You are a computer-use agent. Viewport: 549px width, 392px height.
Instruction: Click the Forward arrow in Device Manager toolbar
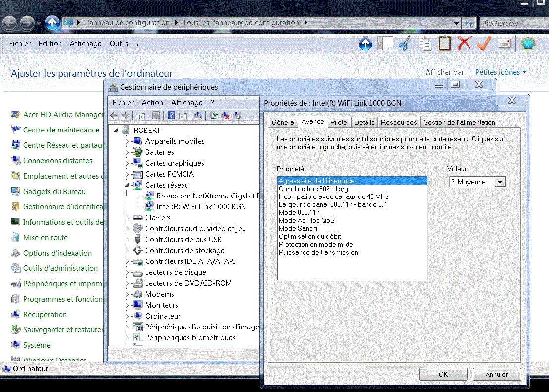125,115
